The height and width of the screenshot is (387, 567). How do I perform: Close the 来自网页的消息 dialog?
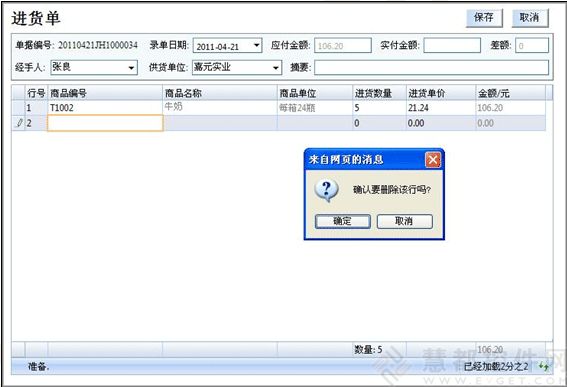click(433, 160)
